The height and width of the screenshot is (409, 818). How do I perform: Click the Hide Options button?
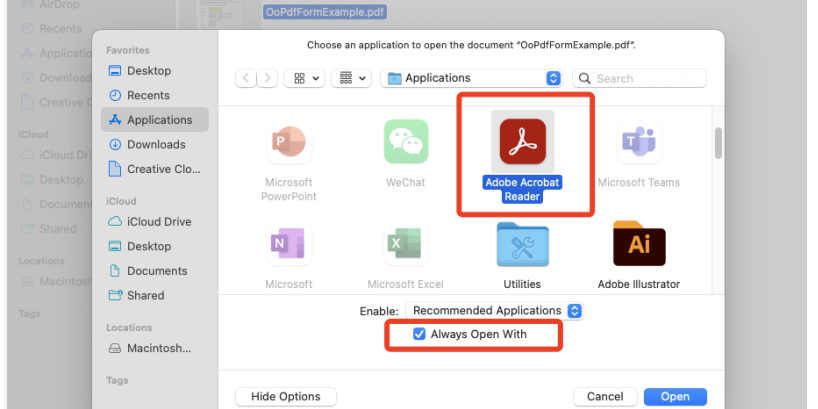pyautogui.click(x=286, y=396)
